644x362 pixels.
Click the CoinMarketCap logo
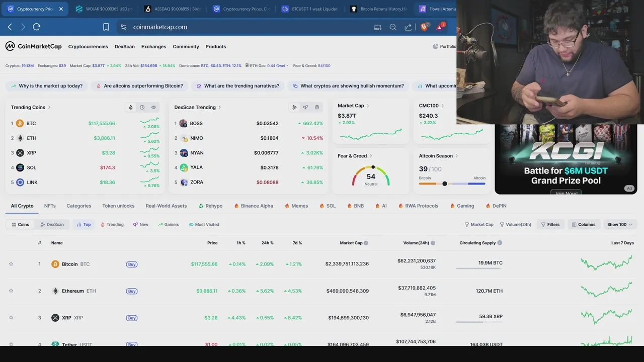[33, 46]
